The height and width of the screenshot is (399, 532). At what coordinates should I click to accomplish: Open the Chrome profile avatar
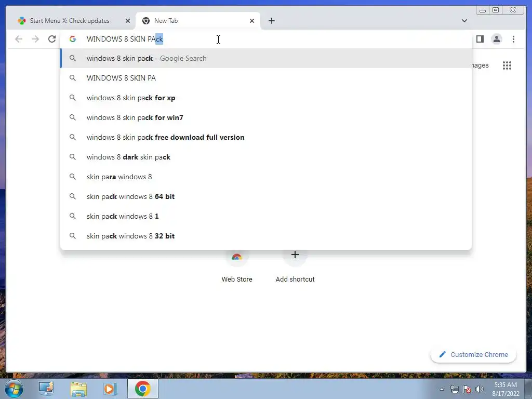[496, 39]
